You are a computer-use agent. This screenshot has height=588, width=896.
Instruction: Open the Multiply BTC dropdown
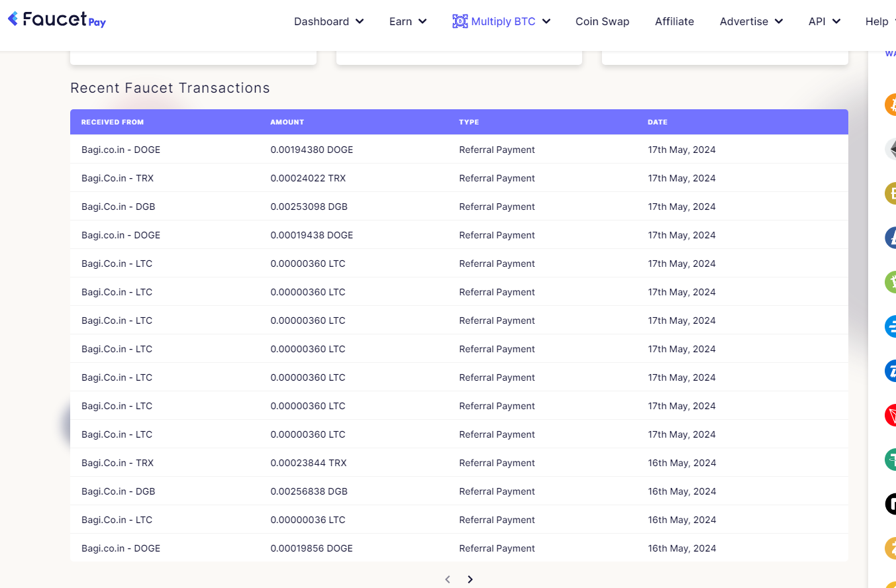[501, 21]
